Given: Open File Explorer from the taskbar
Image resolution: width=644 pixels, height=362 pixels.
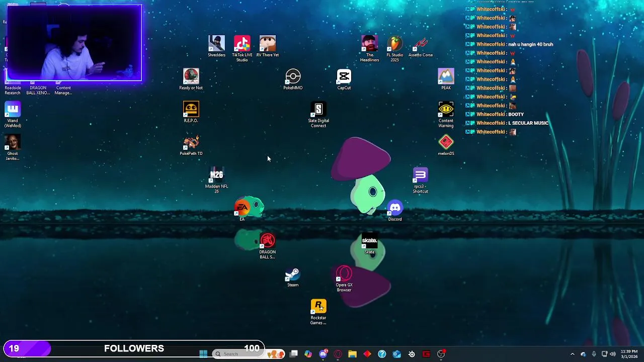Looking at the screenshot, I should click(x=352, y=354).
